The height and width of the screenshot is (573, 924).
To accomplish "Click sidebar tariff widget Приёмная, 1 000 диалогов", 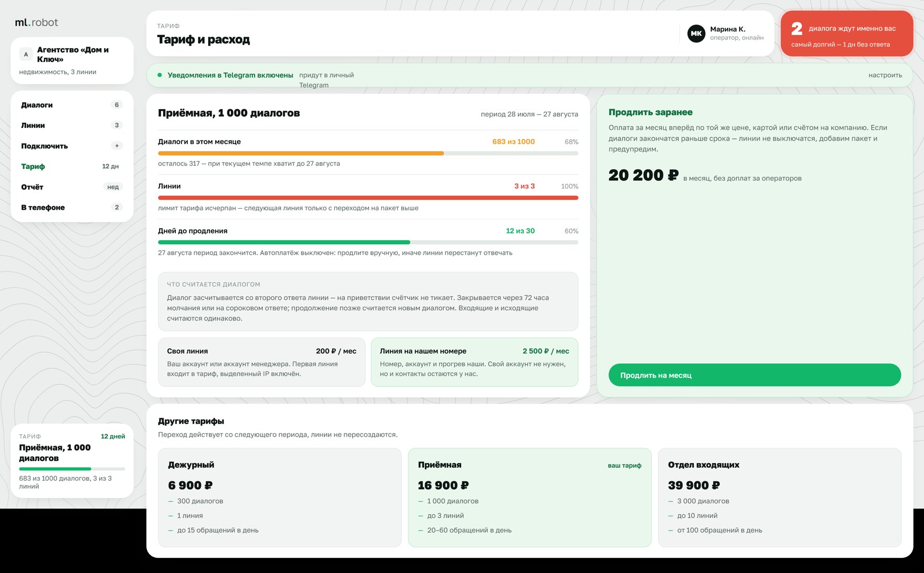I will click(x=72, y=461).
